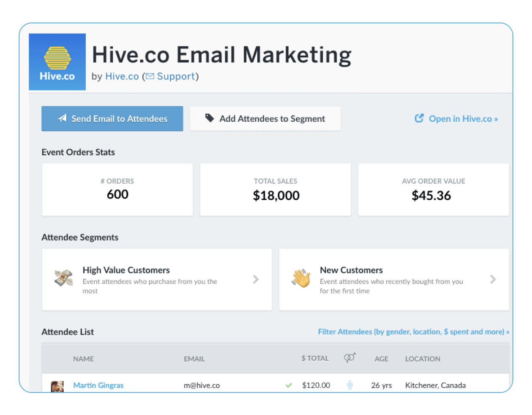The height and width of the screenshot is (415, 532).
Task: Click the TOTAL SALES card showing $18,000
Action: pos(276,190)
